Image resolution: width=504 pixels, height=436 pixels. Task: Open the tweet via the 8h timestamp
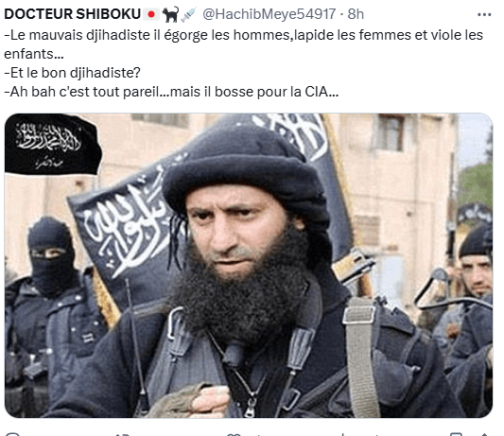coord(356,14)
